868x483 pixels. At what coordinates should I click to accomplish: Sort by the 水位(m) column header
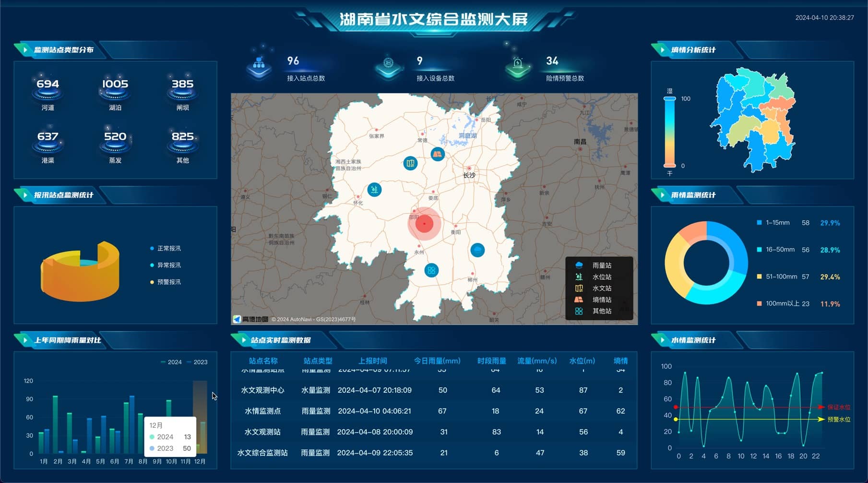pos(582,361)
